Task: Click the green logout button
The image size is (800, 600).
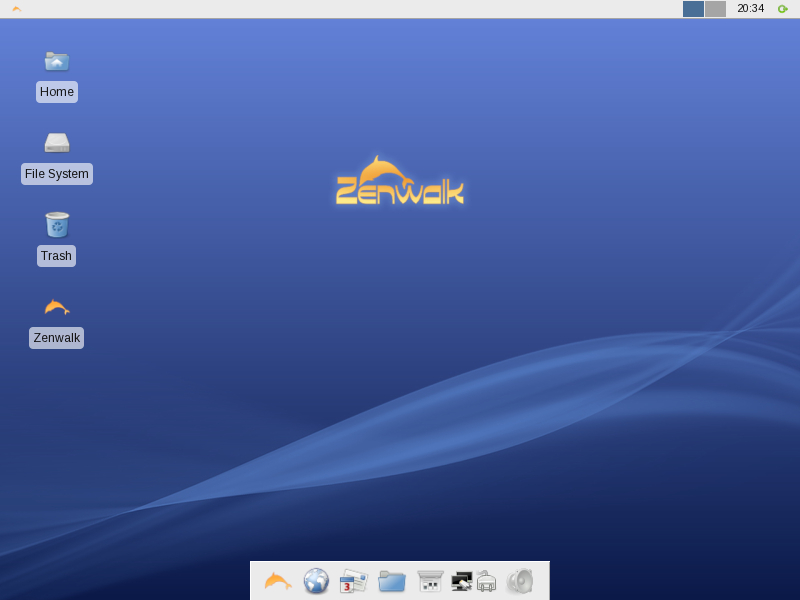Action: 783,9
